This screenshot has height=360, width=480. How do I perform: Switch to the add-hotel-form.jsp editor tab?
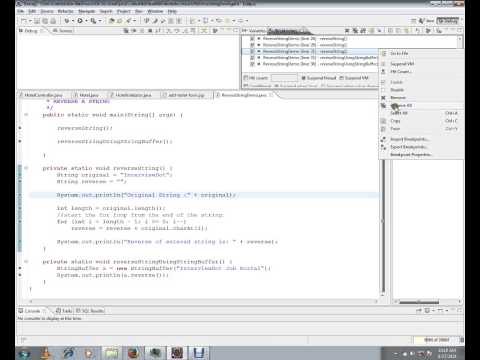(x=185, y=95)
